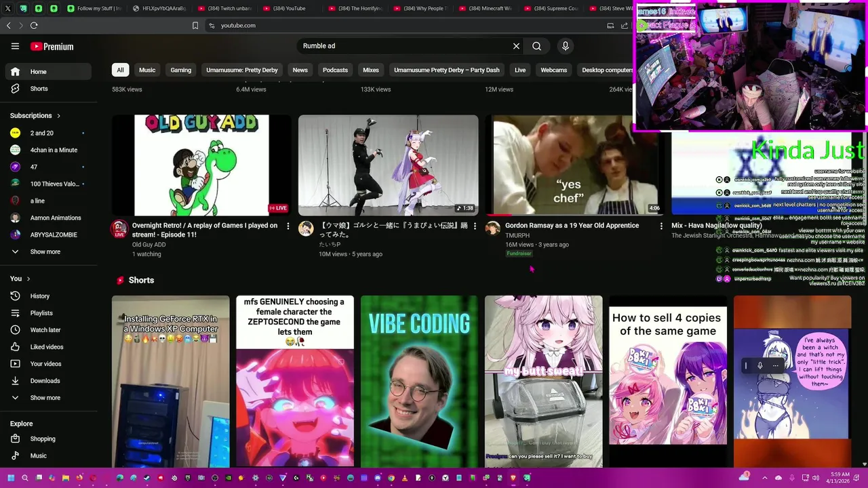The image size is (868, 488).
Task: Open Liked videos in the sidebar
Action: pyautogui.click(x=48, y=347)
